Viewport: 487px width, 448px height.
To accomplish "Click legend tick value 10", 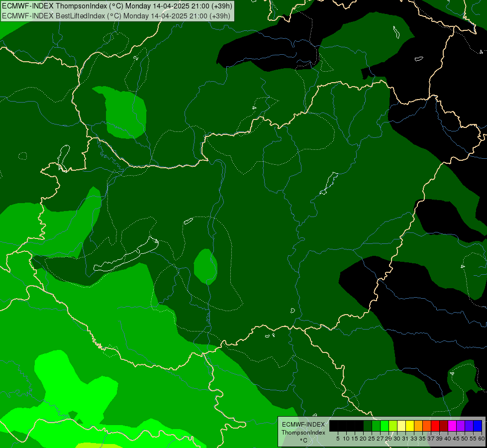I will click(346, 439).
